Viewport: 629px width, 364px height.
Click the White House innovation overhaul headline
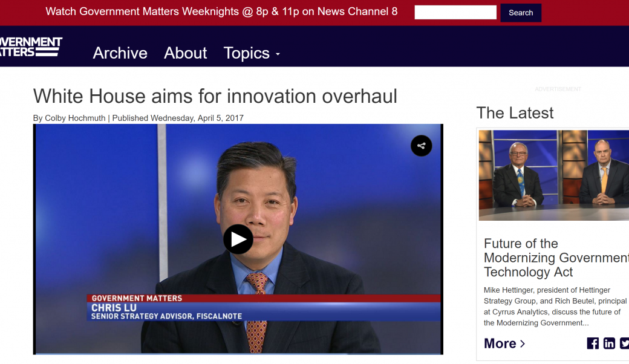click(215, 96)
